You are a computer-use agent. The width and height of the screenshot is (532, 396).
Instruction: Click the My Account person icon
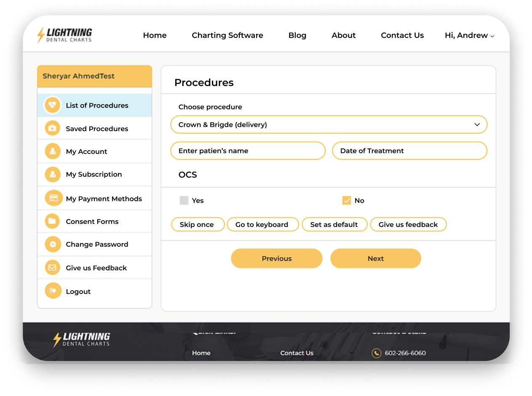pyautogui.click(x=53, y=151)
